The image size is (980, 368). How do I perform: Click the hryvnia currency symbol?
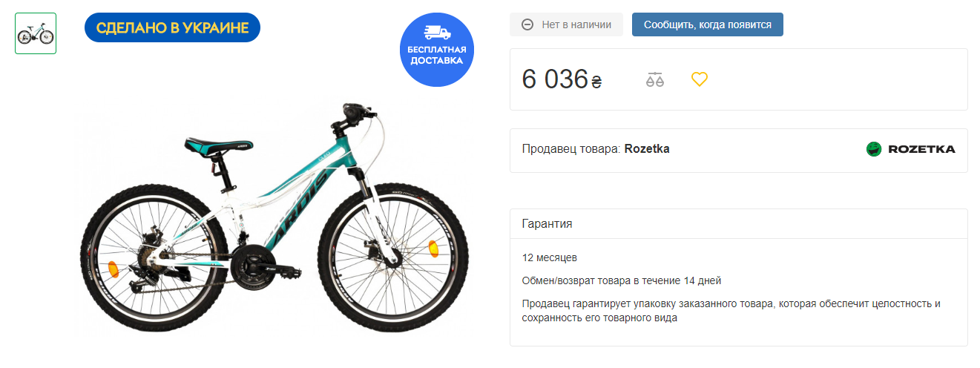click(596, 82)
